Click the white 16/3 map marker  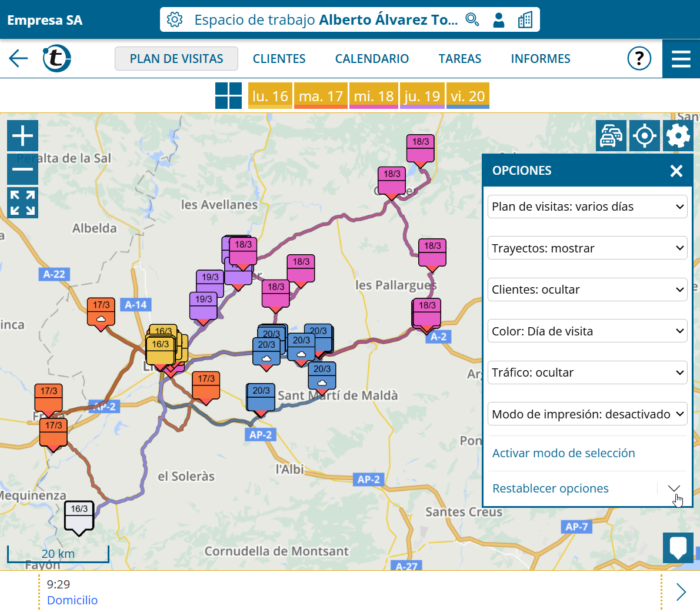click(x=79, y=515)
